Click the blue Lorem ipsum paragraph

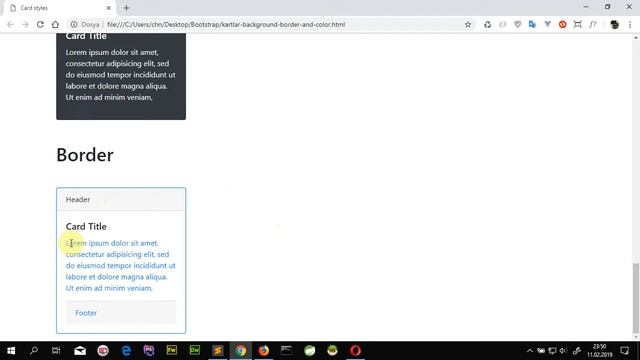[x=120, y=265]
